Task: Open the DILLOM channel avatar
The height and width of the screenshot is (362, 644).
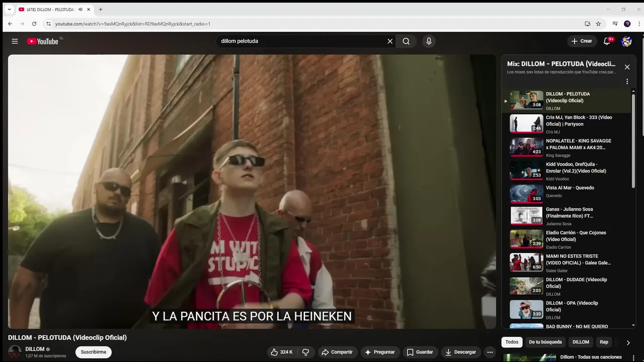Action: point(15,352)
